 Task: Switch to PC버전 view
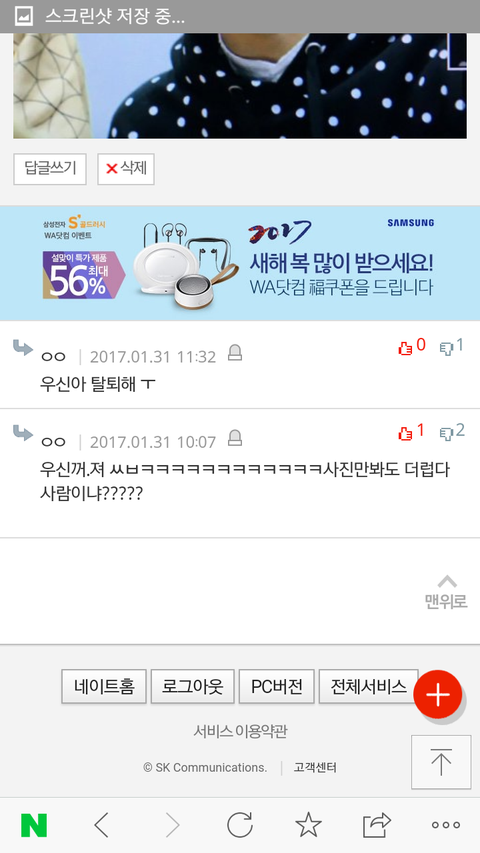tap(276, 687)
